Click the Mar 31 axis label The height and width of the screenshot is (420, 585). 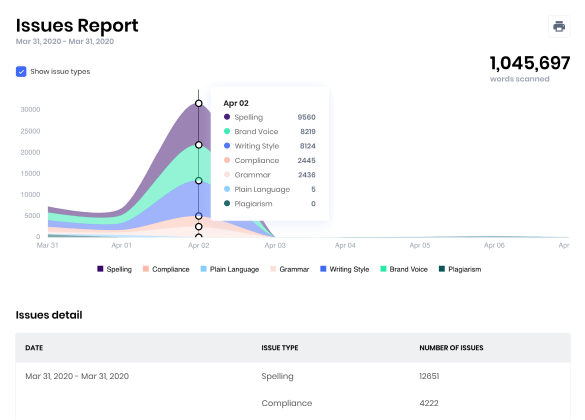tap(47, 245)
